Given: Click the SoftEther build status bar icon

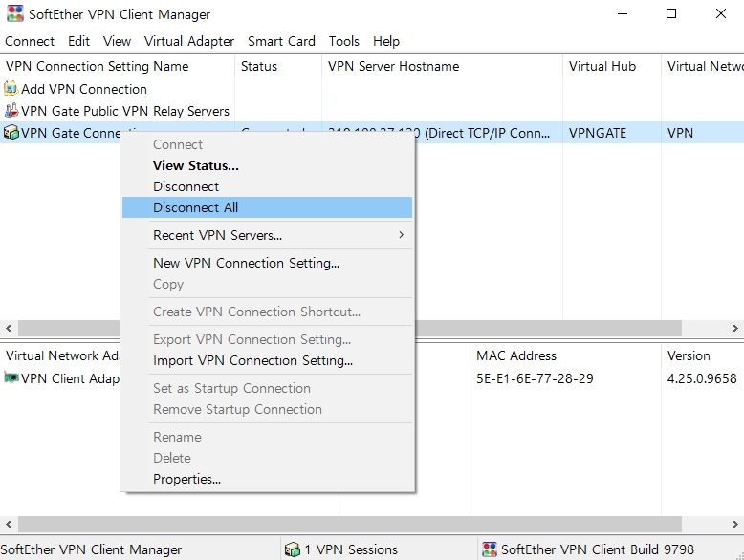Looking at the screenshot, I should point(490,549).
